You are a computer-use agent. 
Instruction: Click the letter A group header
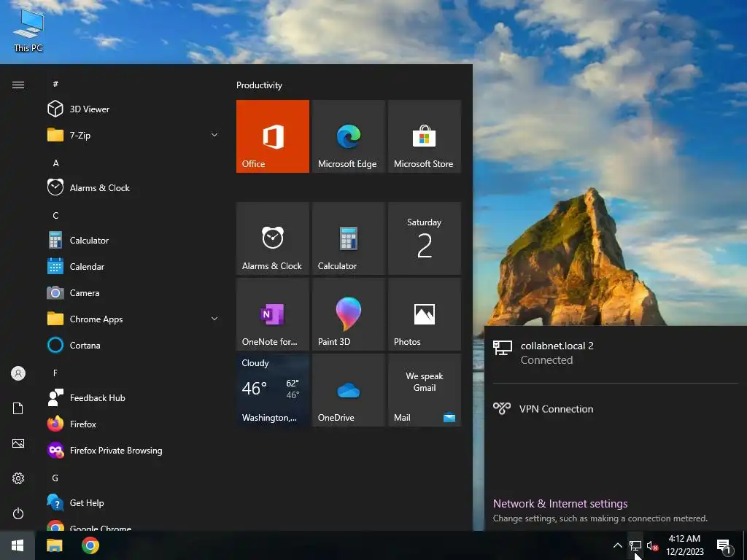tap(55, 163)
